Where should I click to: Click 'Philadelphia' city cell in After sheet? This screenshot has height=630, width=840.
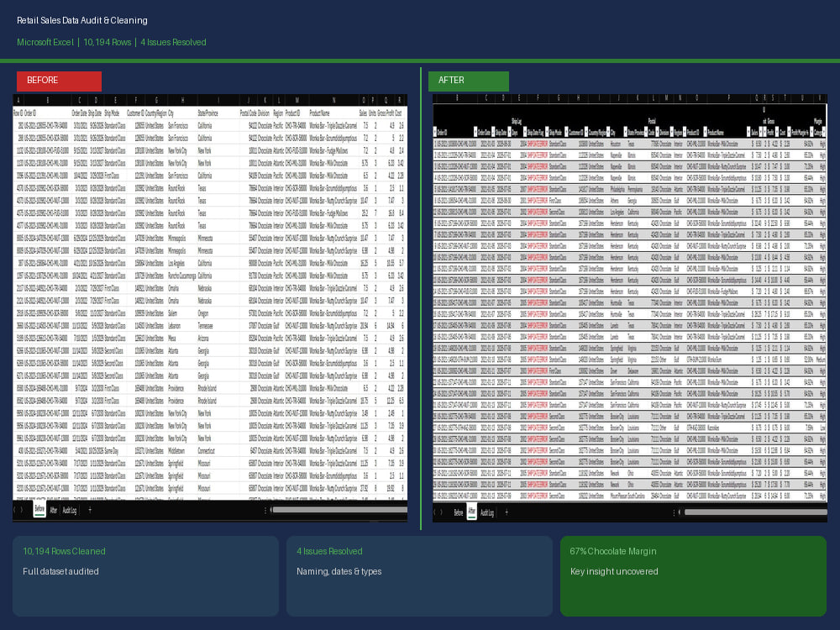[617, 189]
